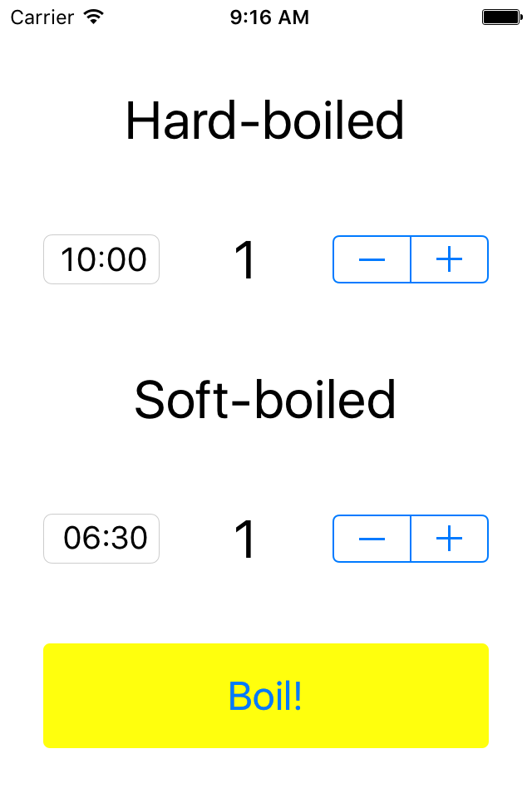Screen dimensions: 532x798
Task: Click the minutes digits "06" in soft-boiled timer
Action: [81, 539]
